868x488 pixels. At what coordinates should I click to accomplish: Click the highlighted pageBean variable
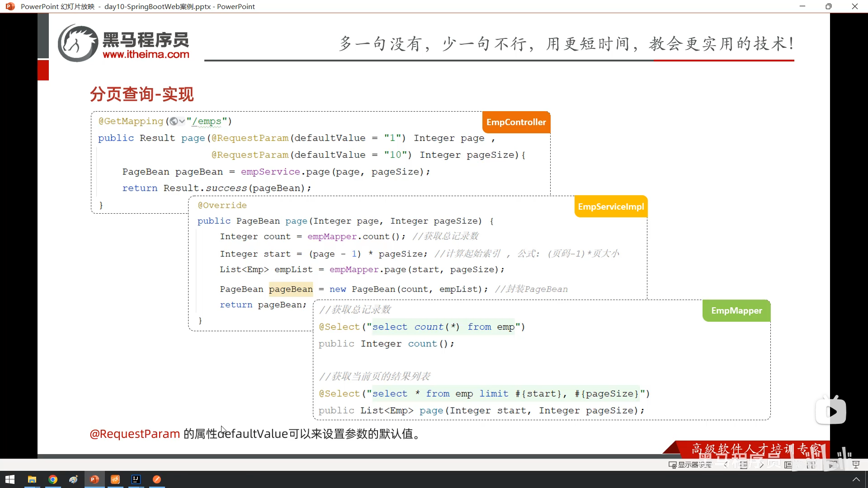pyautogui.click(x=291, y=289)
